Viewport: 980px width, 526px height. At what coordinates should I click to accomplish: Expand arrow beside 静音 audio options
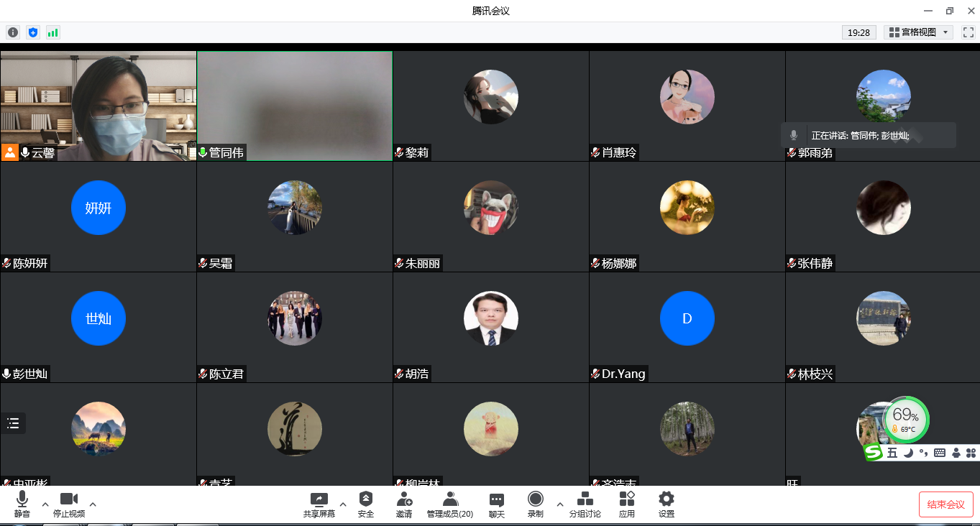[x=45, y=504]
